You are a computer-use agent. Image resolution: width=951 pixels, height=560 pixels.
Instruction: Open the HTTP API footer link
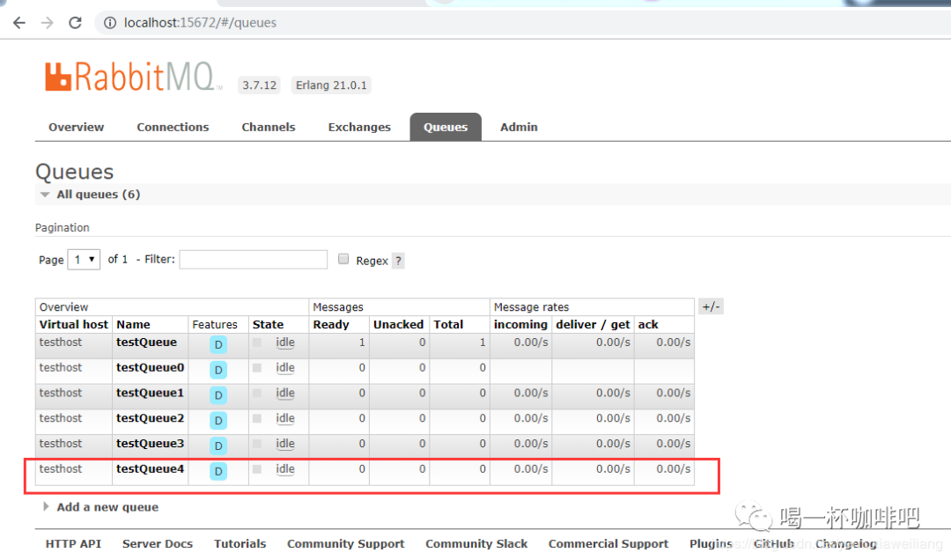(x=73, y=544)
